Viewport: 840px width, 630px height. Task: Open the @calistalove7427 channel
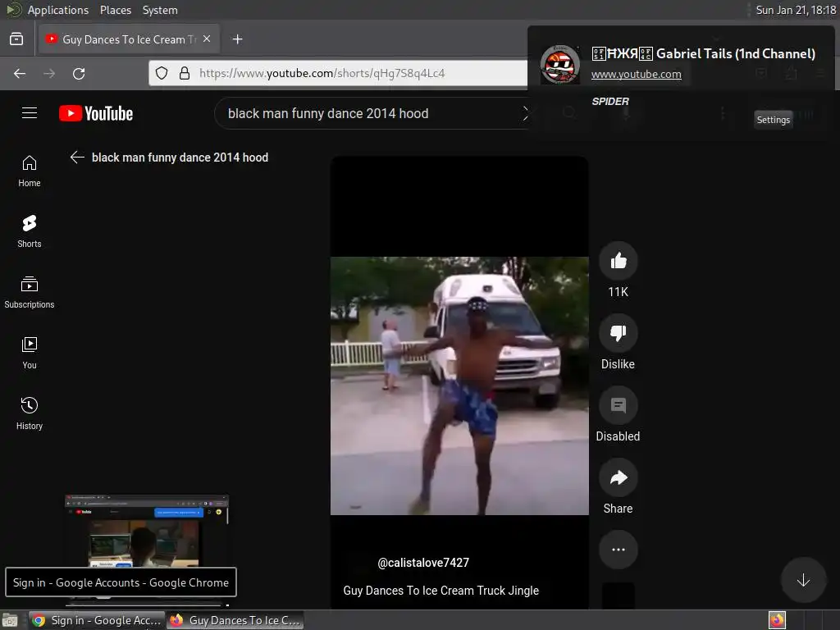point(423,563)
